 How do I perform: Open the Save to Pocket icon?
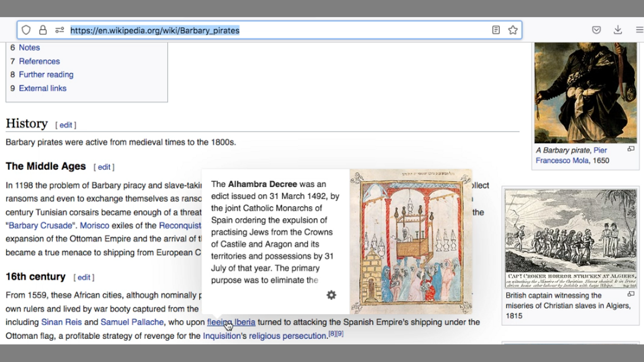tap(596, 30)
